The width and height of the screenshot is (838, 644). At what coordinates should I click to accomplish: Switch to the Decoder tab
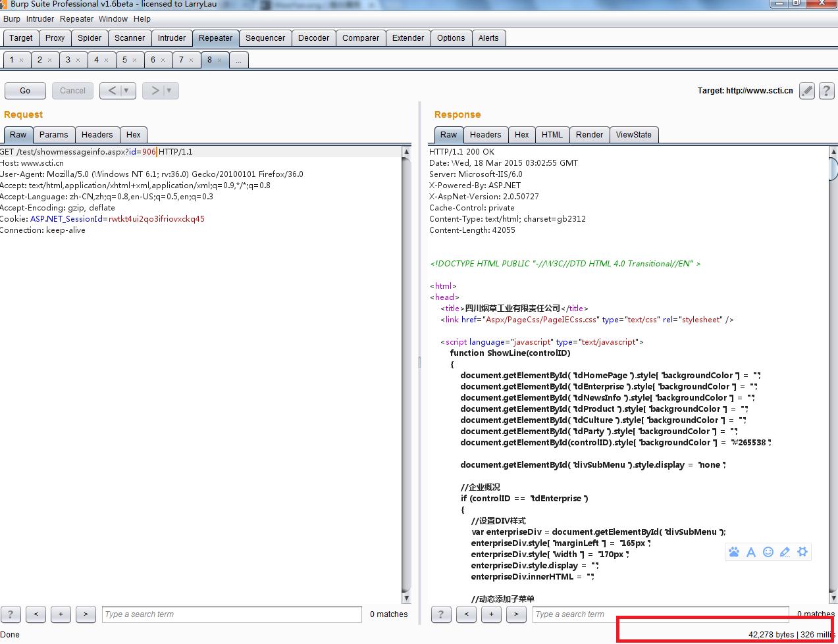point(313,38)
